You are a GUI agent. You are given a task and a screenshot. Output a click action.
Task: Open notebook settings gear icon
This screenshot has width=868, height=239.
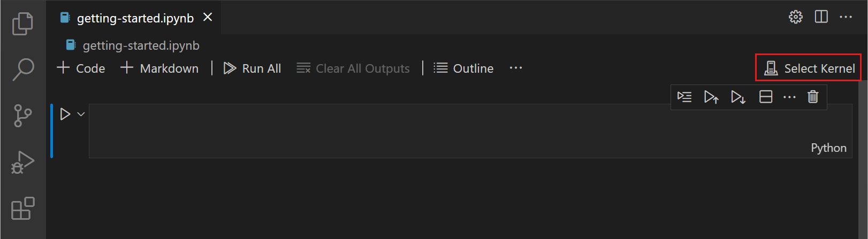796,17
